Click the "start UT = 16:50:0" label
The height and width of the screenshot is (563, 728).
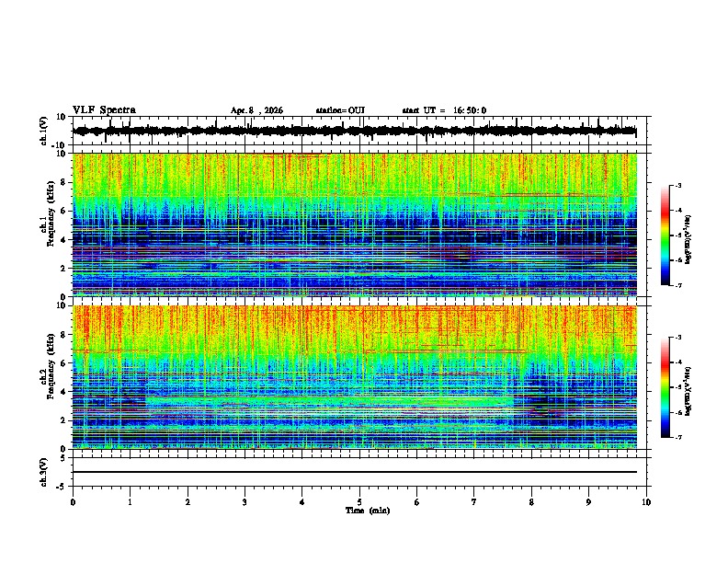pos(444,110)
